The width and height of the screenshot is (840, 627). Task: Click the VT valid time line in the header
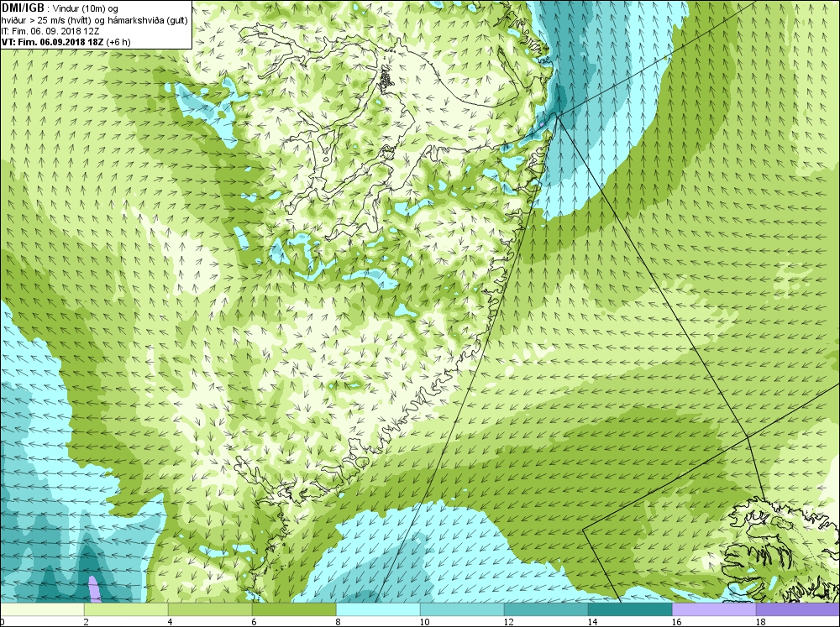pyautogui.click(x=66, y=42)
